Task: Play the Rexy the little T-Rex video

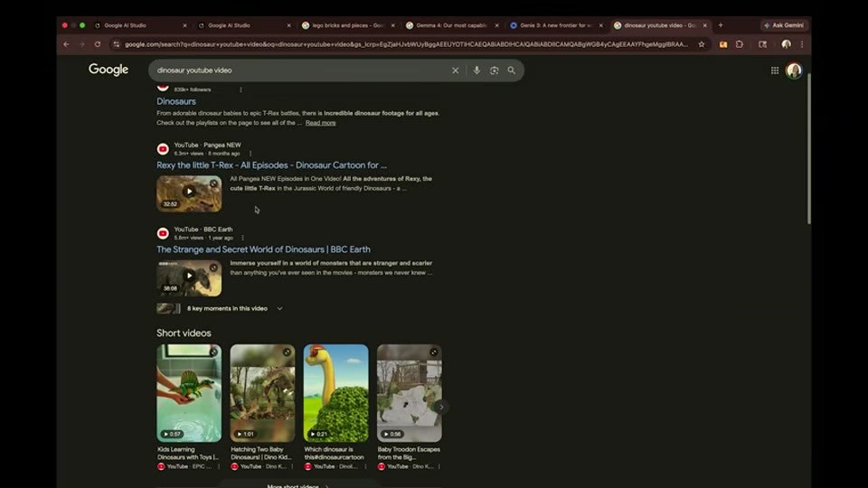Action: [189, 193]
